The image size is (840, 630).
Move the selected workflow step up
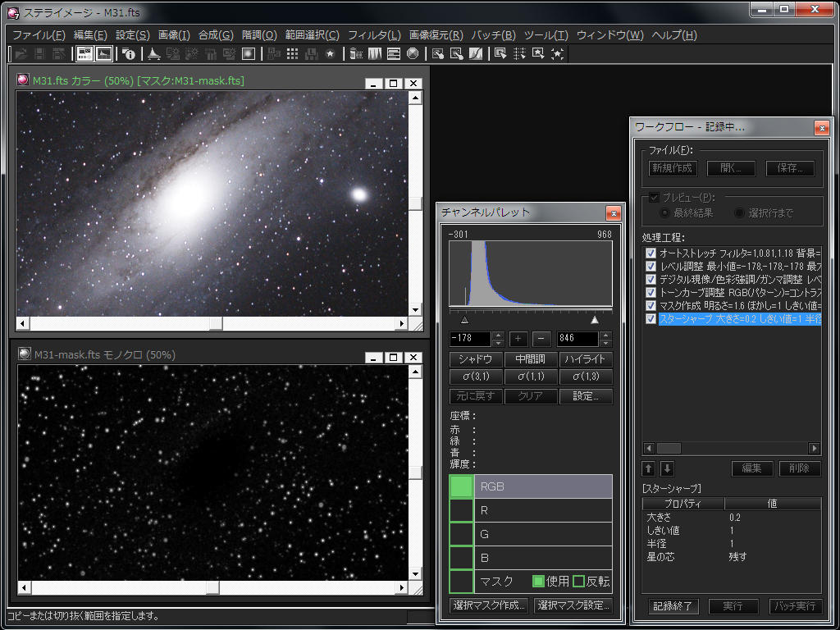tap(648, 468)
